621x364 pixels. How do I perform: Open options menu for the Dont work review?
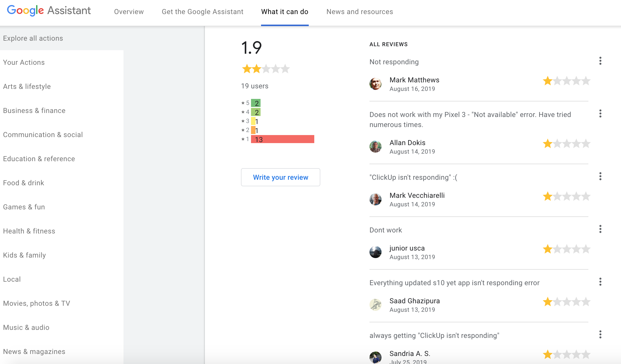600,229
